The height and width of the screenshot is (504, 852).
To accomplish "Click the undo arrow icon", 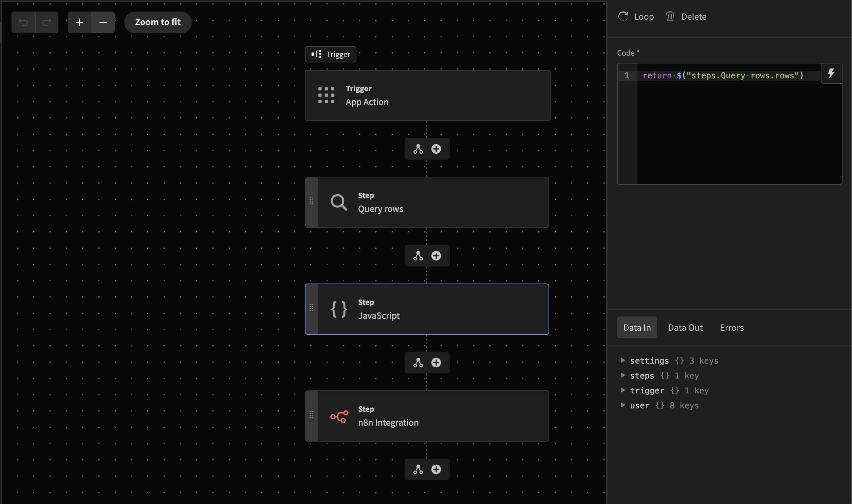I will point(23,22).
